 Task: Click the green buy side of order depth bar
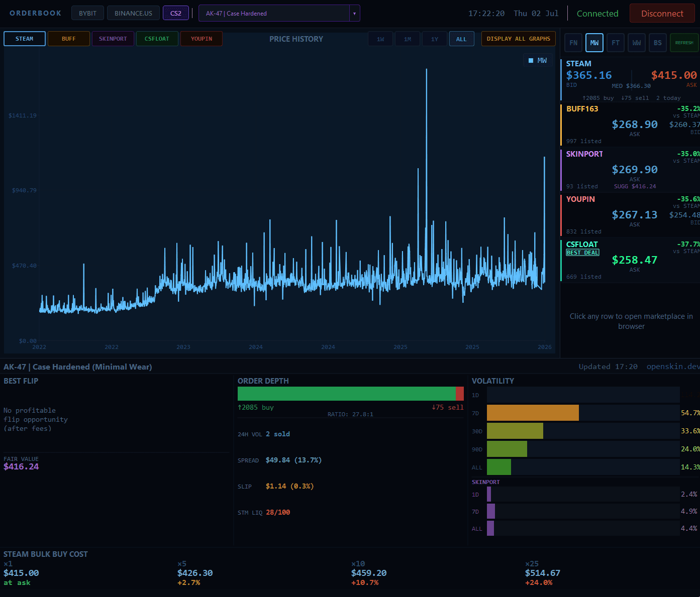click(x=346, y=394)
